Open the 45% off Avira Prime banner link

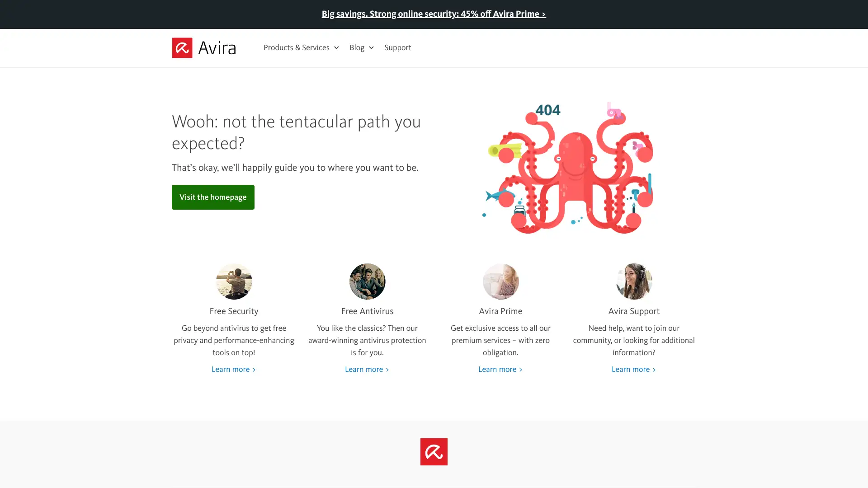(434, 14)
